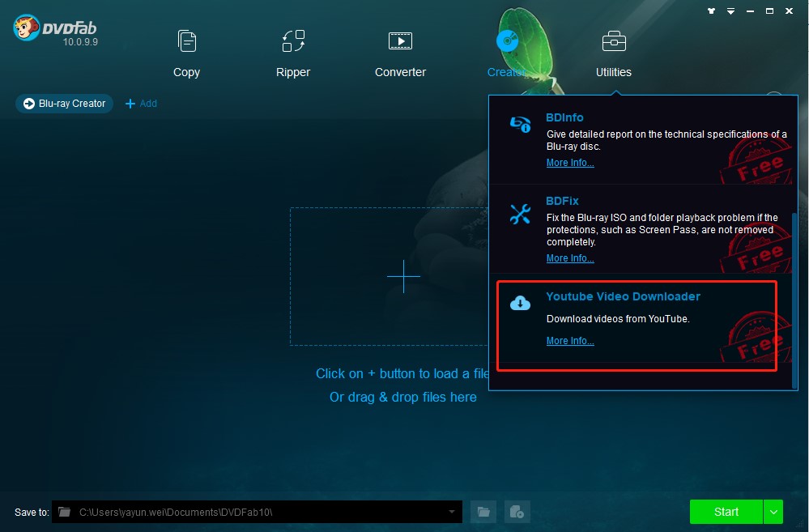Click the + Add button
Viewport: 809px width, 532px height.
[x=142, y=103]
